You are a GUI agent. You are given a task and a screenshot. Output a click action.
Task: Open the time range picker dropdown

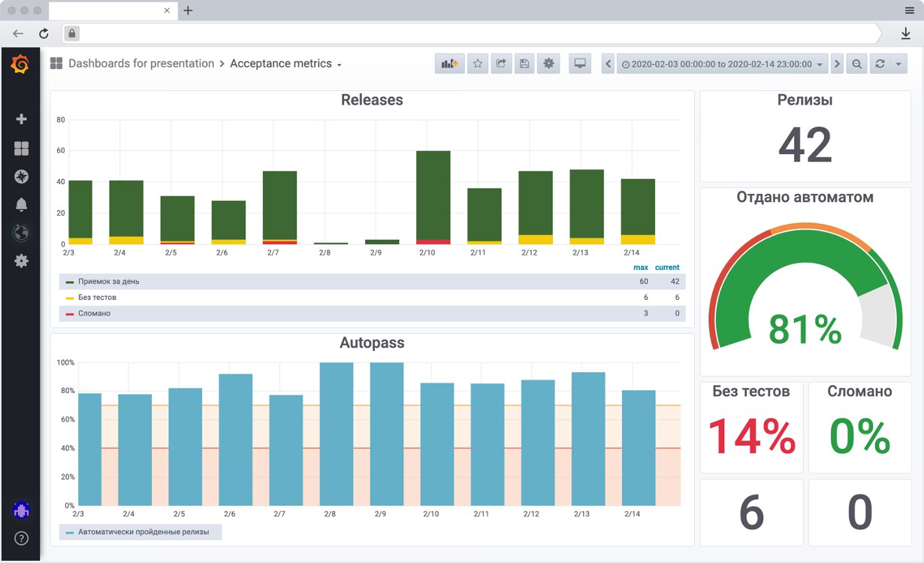pos(722,65)
